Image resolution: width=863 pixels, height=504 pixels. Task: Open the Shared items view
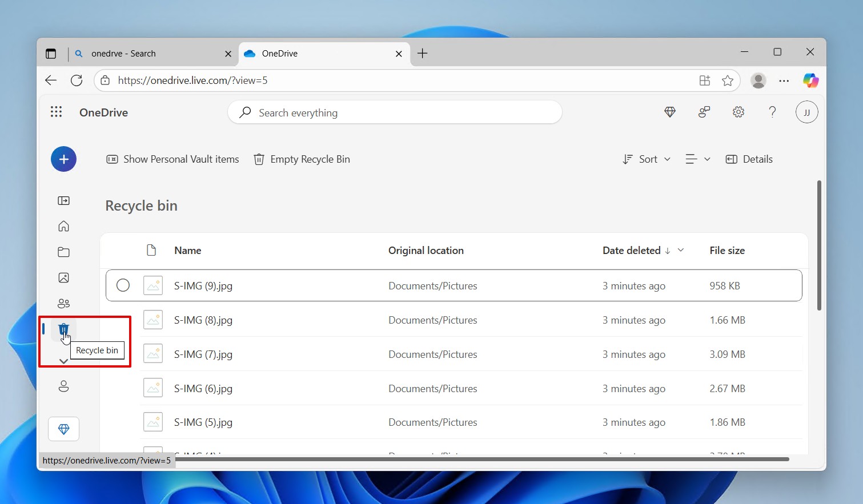pos(63,303)
